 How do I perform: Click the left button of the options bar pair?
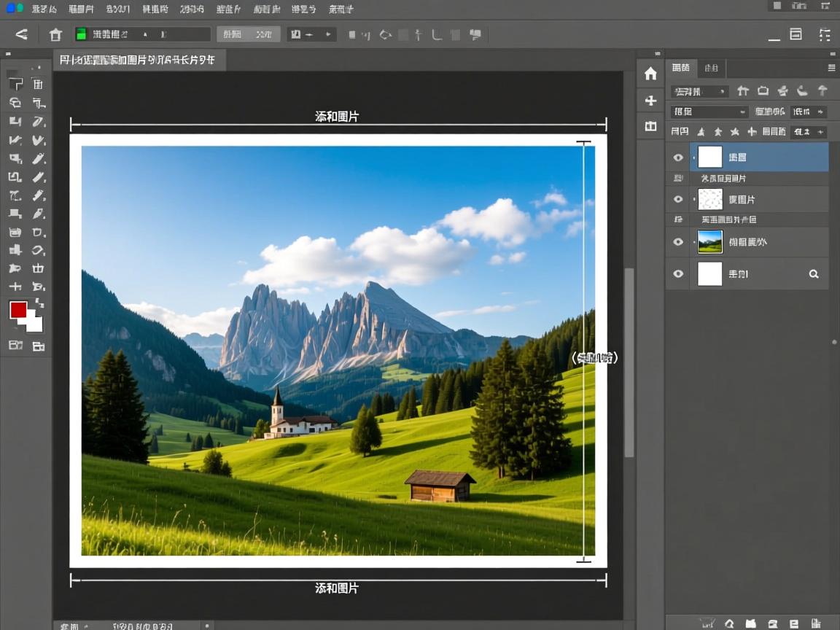[x=233, y=34]
